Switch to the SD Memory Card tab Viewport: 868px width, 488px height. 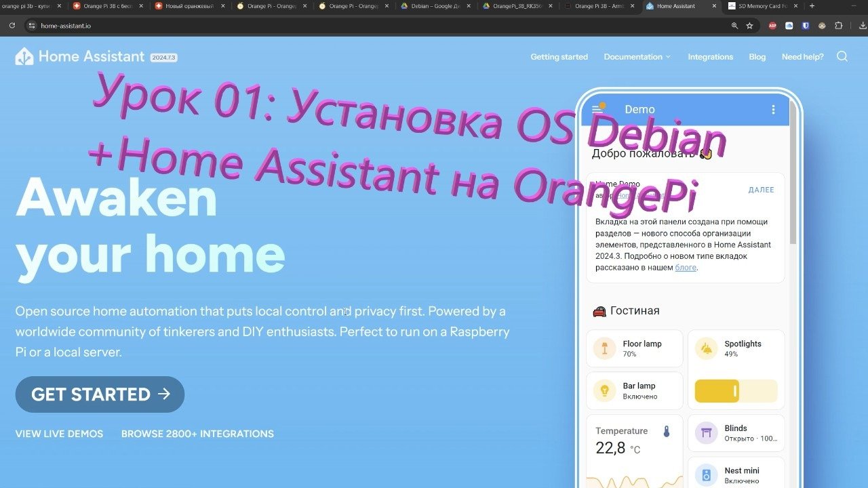click(x=763, y=6)
